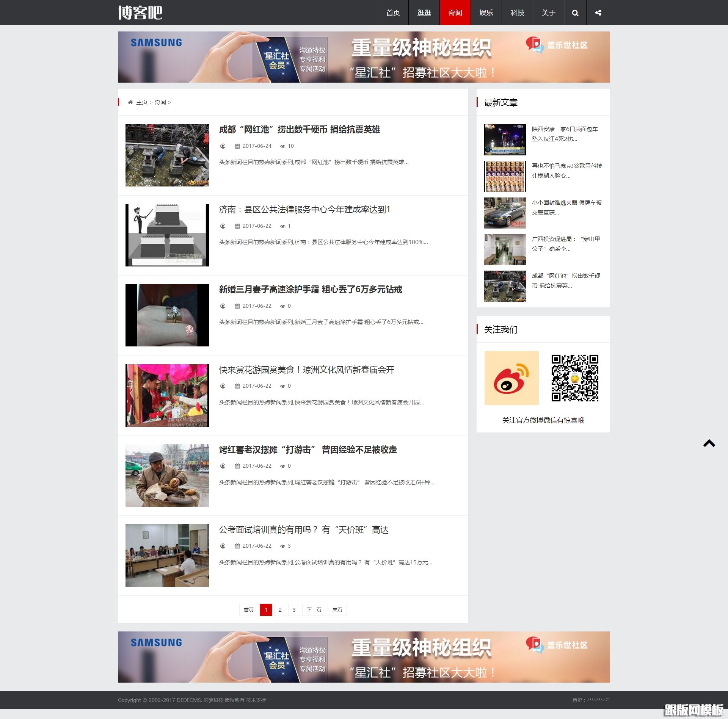Screen dimensions: 728x719
Task: Open article 成都"网红池"捞出数千硬币
Action: 300,130
